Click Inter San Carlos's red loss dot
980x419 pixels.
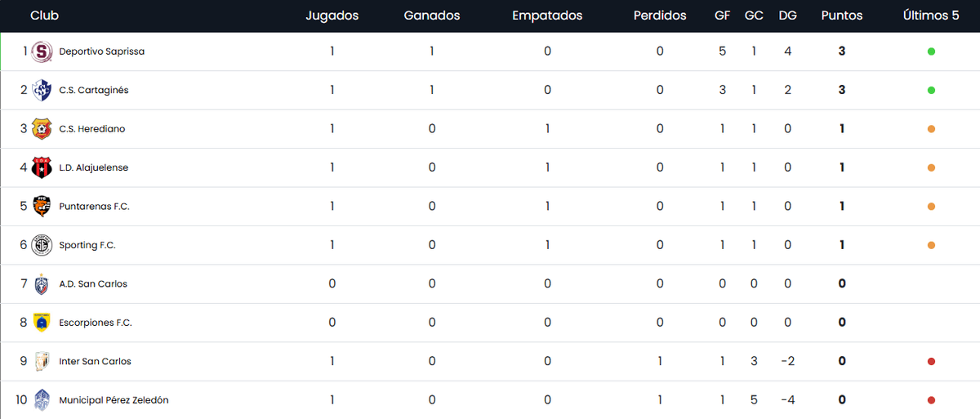click(x=931, y=362)
